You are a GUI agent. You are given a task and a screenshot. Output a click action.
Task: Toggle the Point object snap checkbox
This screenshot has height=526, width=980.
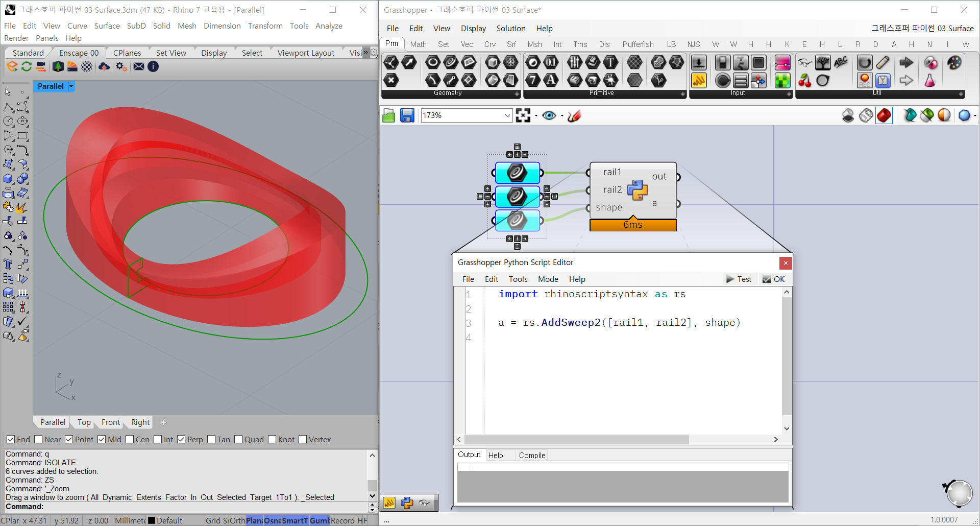coord(69,439)
